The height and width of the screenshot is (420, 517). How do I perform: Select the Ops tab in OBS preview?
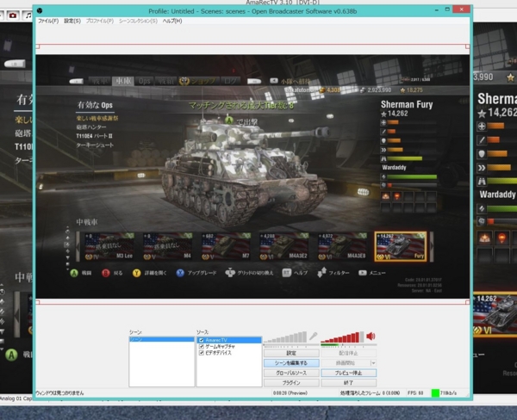coord(145,81)
